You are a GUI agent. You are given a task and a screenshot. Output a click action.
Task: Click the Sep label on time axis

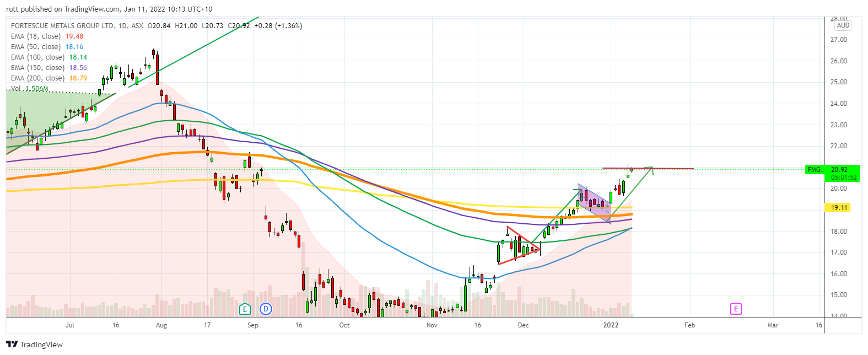pyautogui.click(x=253, y=325)
